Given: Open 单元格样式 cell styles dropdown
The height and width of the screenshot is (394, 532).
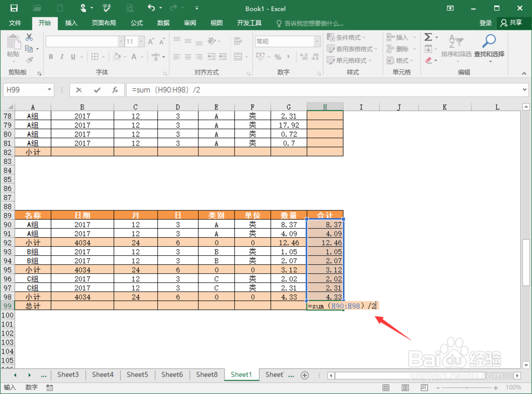Looking at the screenshot, I should [349, 61].
